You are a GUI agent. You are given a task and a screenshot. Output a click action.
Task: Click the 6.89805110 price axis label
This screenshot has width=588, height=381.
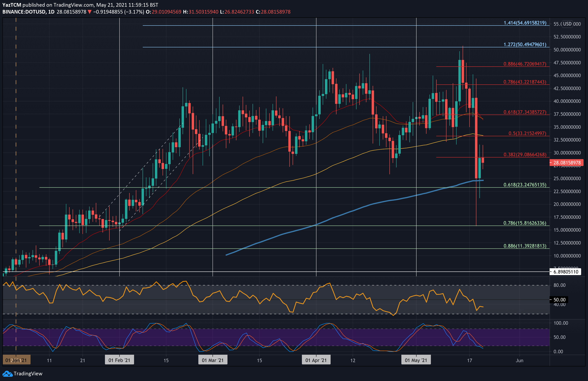[x=566, y=272]
